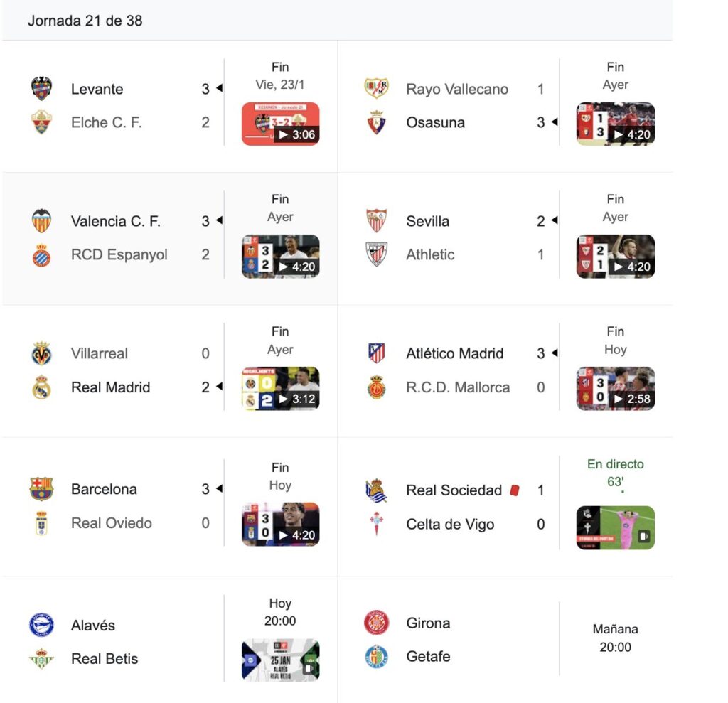Open the R.C.D. Mallorca team name link
The height and width of the screenshot is (703, 728).
(458, 387)
